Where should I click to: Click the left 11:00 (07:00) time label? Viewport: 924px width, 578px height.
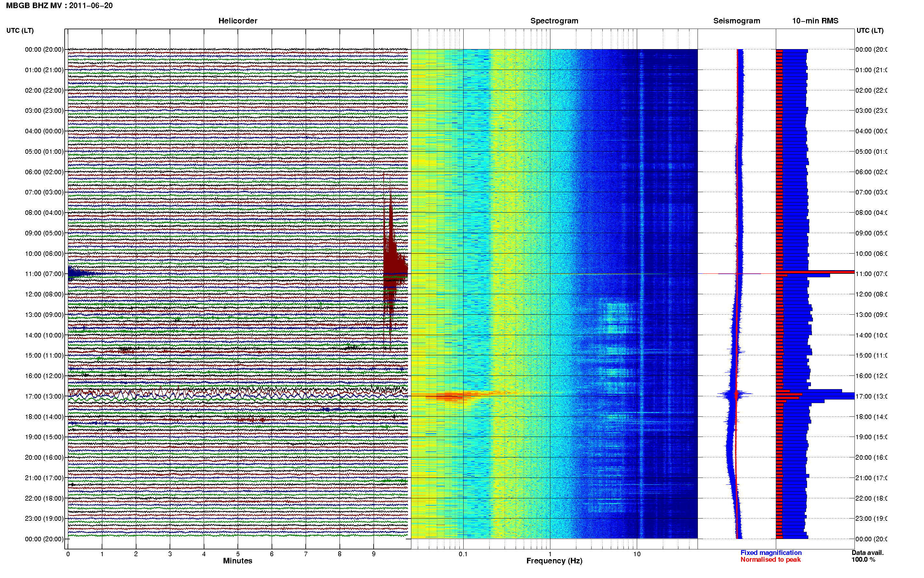(44, 274)
